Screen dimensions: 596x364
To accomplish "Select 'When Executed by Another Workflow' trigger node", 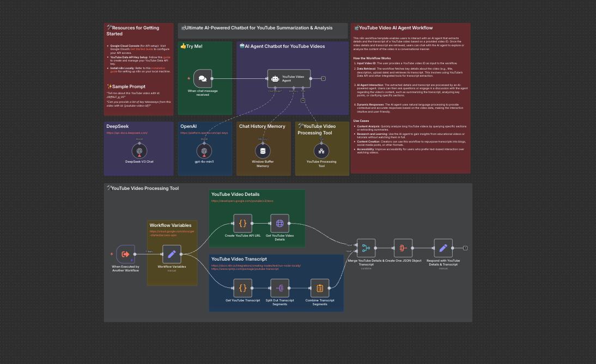I will click(x=125, y=254).
